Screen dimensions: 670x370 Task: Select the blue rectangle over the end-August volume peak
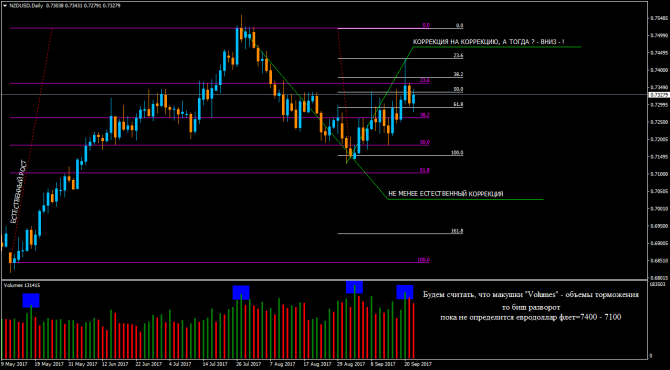point(355,287)
